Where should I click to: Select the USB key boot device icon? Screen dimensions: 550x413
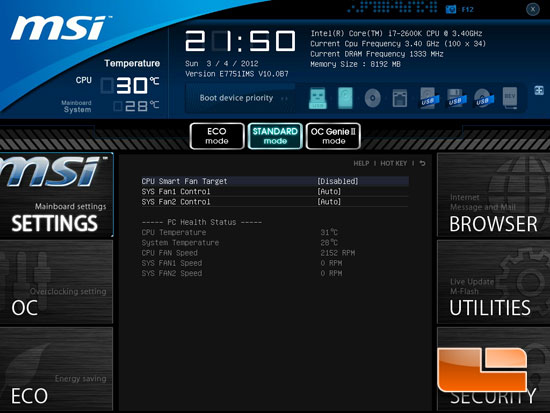318,98
